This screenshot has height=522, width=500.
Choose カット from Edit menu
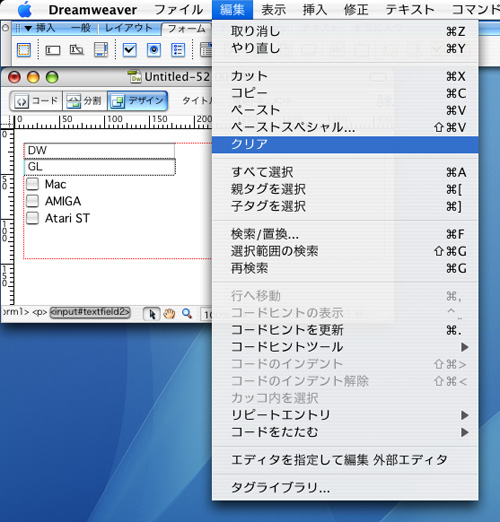[345, 76]
